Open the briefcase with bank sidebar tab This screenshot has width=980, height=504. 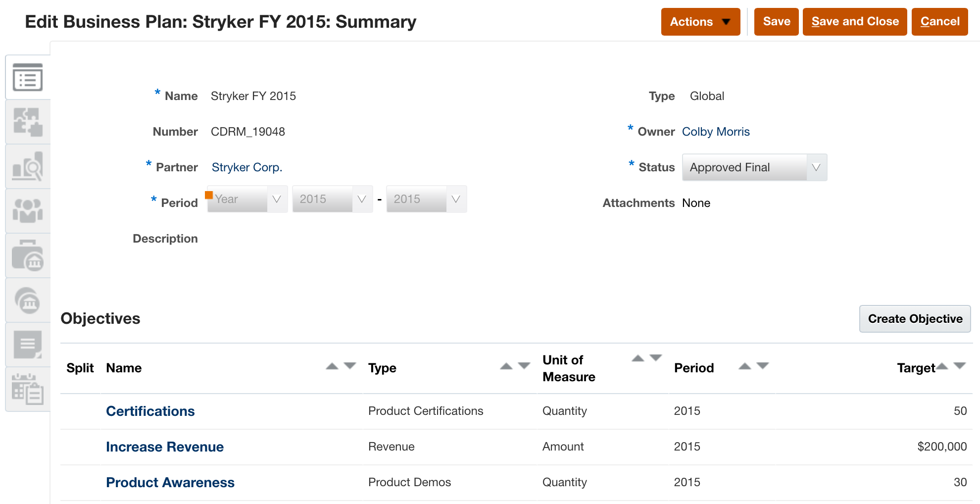click(x=28, y=255)
